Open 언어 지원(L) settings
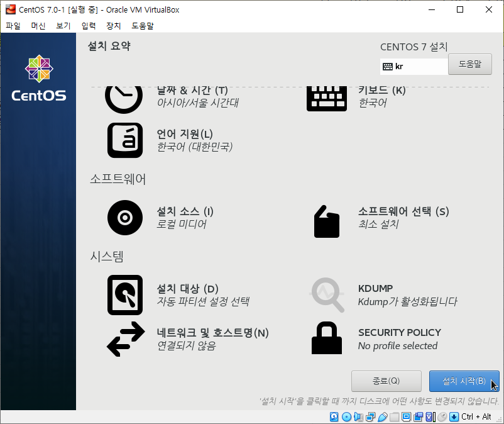 (x=185, y=134)
